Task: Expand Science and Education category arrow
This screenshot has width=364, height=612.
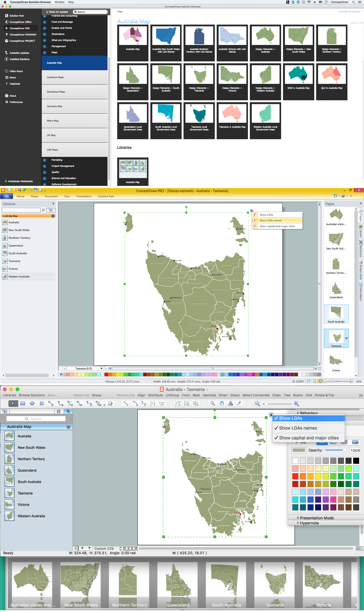Action: (45, 178)
